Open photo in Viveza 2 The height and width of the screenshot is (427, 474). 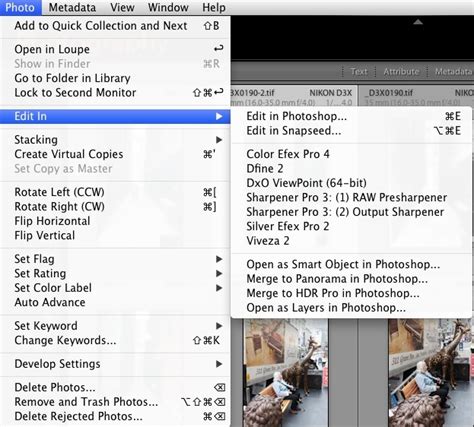point(351,241)
